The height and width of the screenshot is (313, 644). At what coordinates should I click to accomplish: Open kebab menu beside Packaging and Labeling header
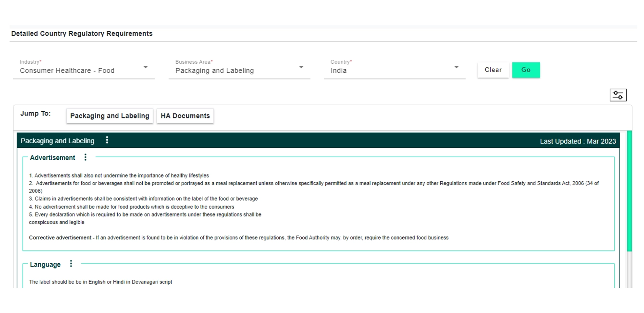pos(107,140)
